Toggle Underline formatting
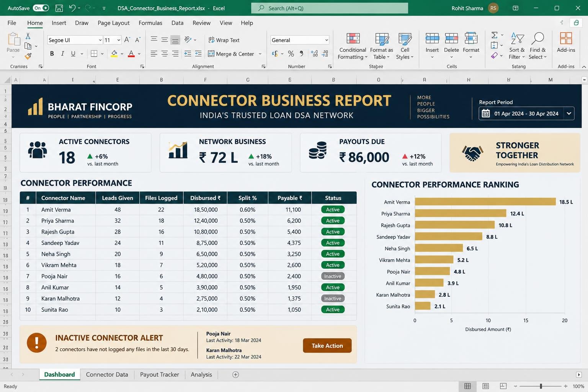Screen dimensions: 588x392 pyautogui.click(x=73, y=54)
